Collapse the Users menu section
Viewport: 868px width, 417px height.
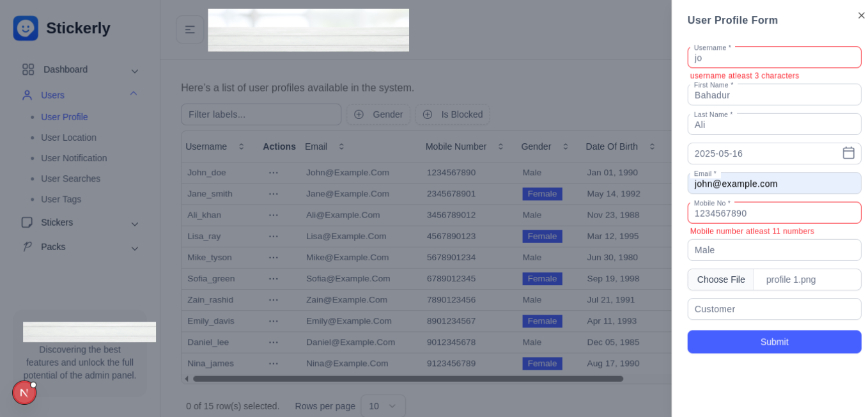pyautogui.click(x=134, y=94)
